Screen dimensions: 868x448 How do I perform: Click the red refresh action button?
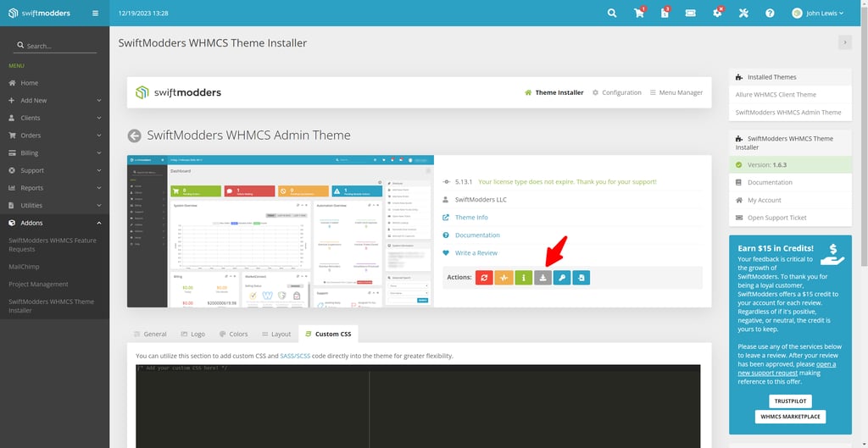[484, 277]
